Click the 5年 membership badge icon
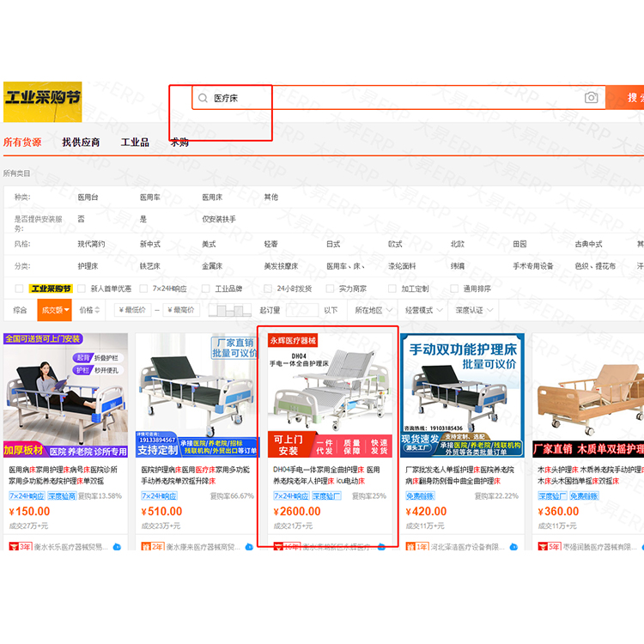Image resolution: width=644 pixels, height=644 pixels. point(550,547)
